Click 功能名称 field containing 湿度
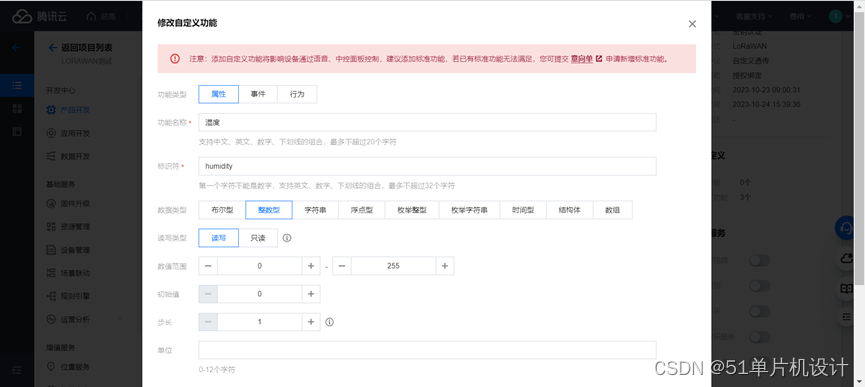 [428, 122]
